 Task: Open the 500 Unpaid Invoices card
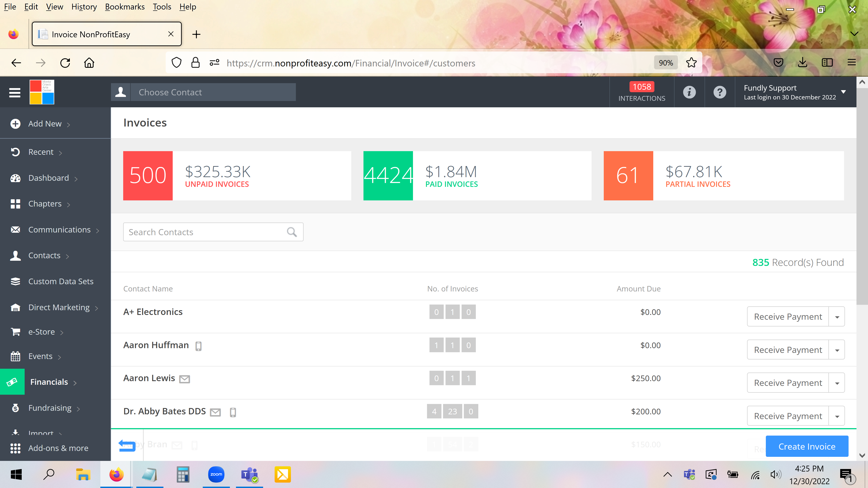(x=237, y=176)
